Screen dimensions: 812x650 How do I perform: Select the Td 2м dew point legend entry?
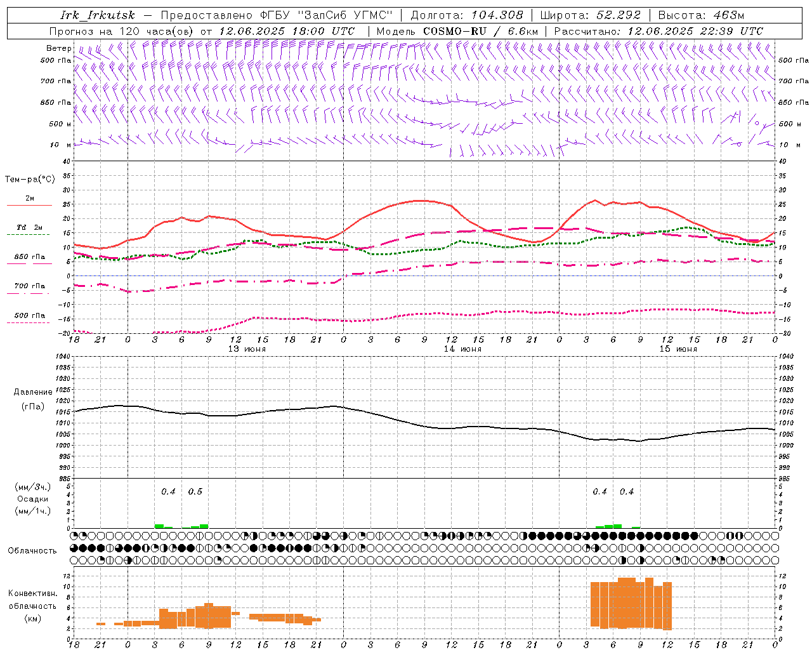click(x=29, y=227)
